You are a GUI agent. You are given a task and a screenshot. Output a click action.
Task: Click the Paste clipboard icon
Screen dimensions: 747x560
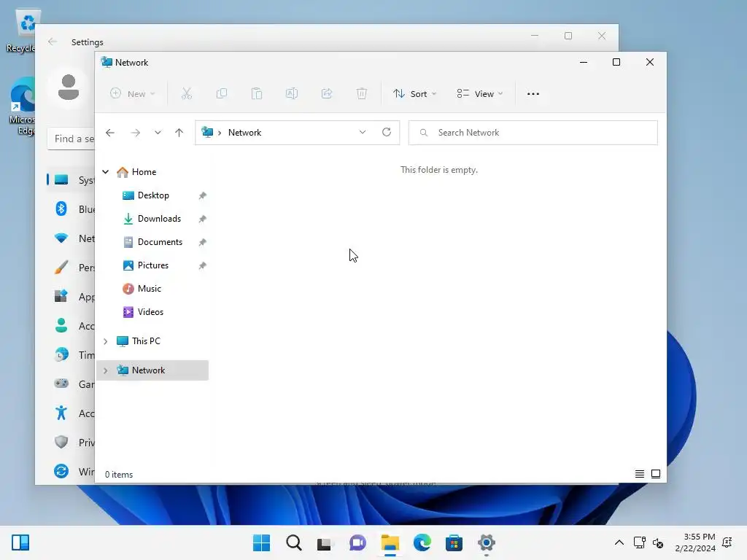pyautogui.click(x=257, y=94)
